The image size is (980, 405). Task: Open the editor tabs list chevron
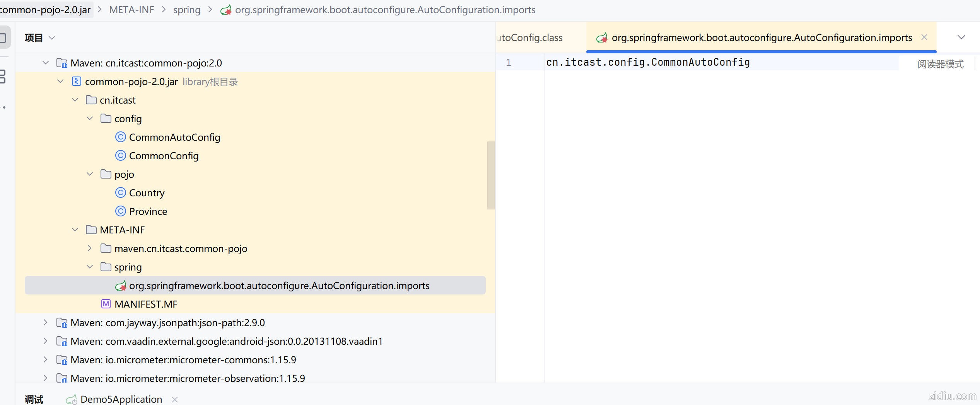961,37
